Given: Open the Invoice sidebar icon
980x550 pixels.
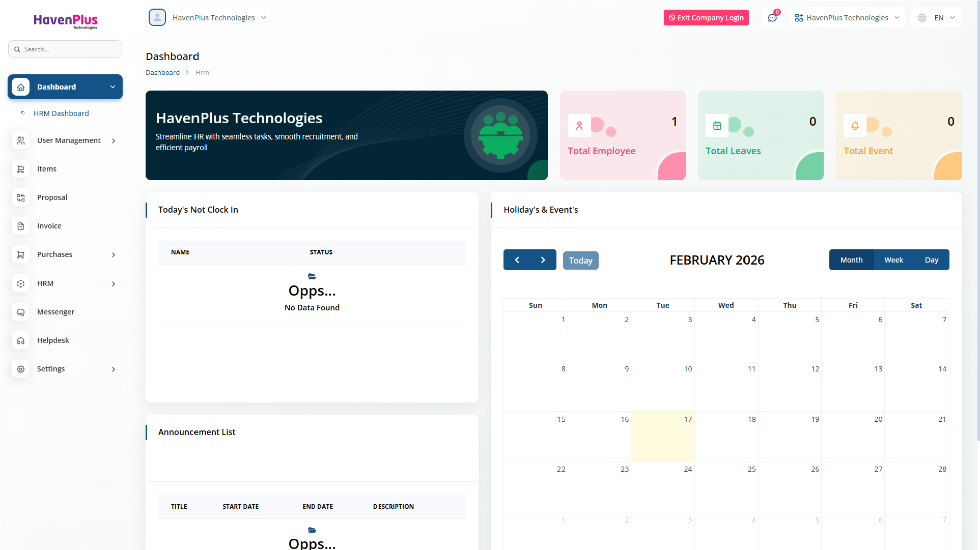Looking at the screenshot, I should coord(21,226).
